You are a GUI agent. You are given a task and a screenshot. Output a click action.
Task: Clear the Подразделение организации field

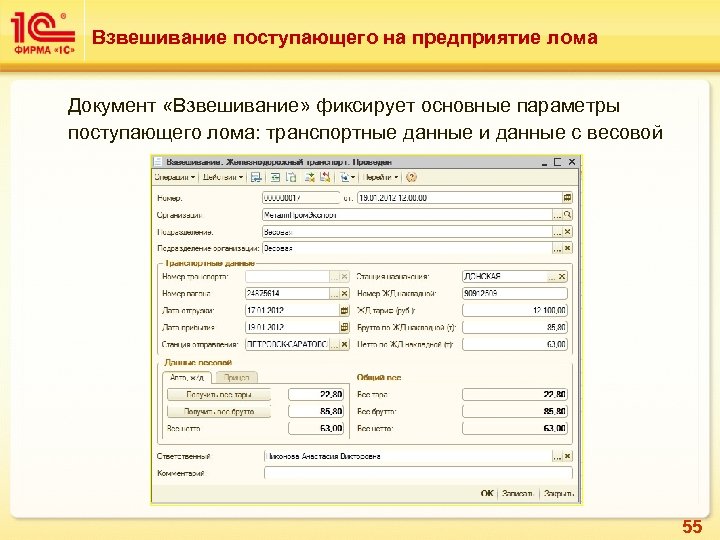point(568,248)
